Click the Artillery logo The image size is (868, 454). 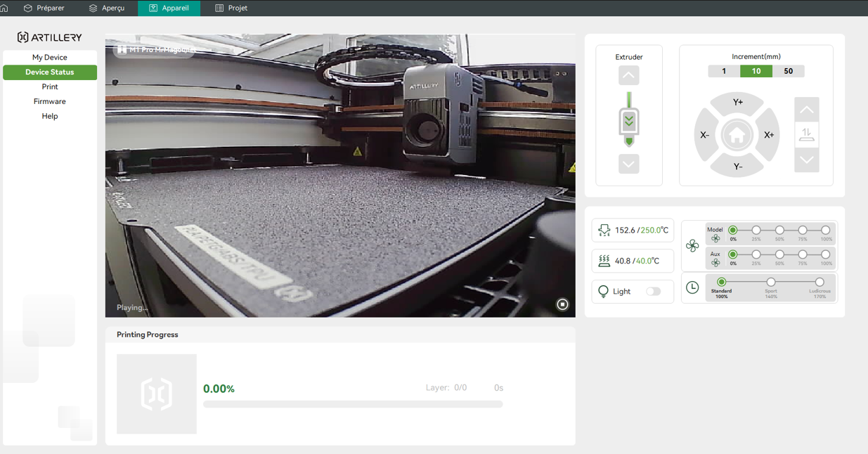click(49, 37)
